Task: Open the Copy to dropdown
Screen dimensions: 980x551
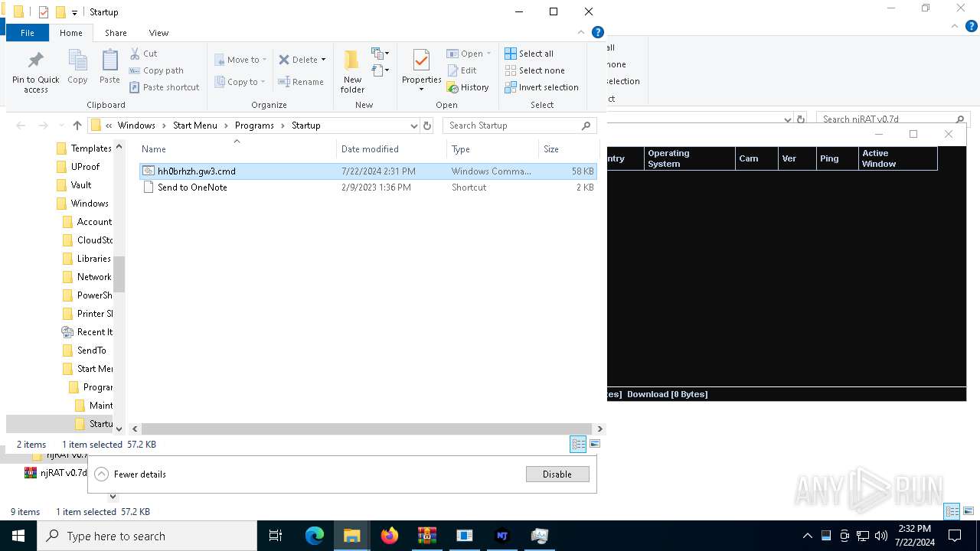Action: [240, 82]
